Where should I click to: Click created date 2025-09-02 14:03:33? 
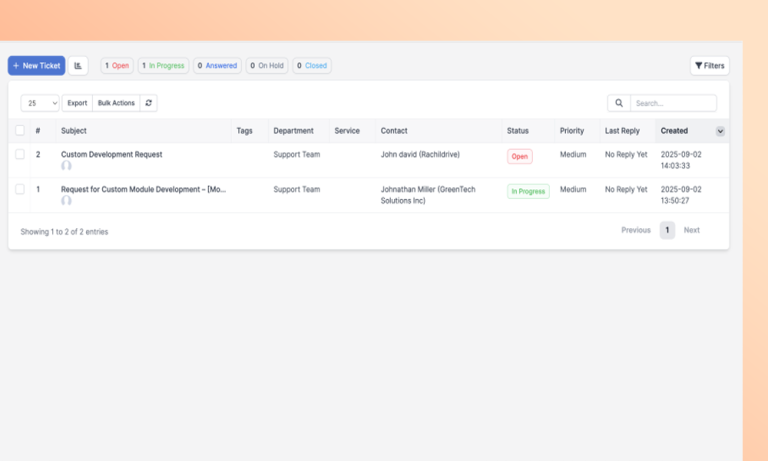coord(681,160)
